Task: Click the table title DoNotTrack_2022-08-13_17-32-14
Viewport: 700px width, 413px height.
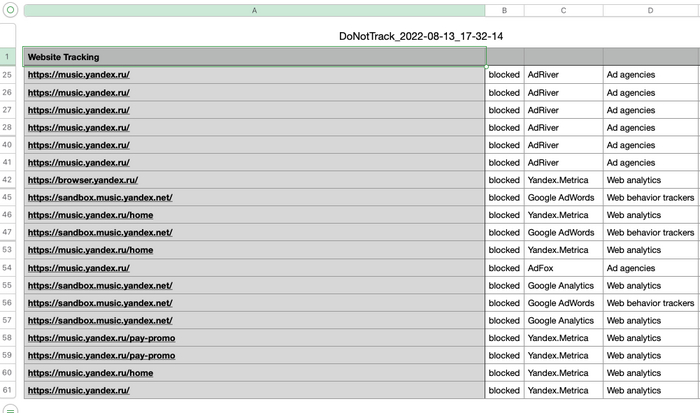Action: click(421, 36)
